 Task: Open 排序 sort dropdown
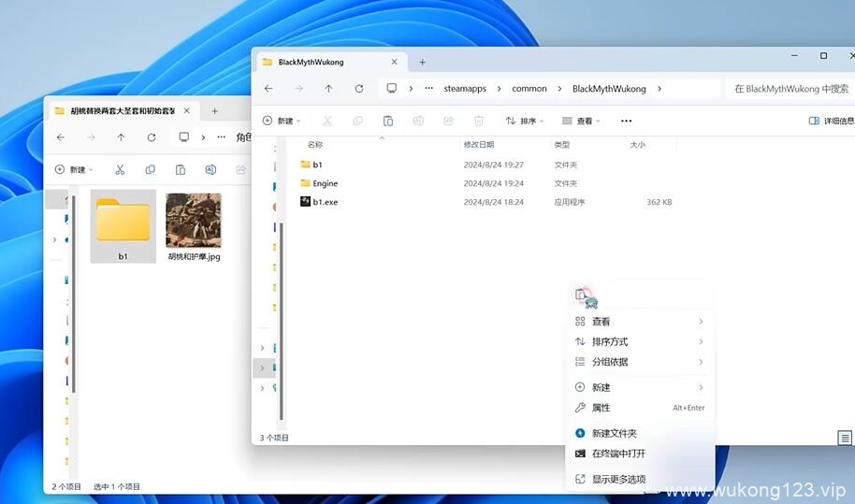[524, 121]
